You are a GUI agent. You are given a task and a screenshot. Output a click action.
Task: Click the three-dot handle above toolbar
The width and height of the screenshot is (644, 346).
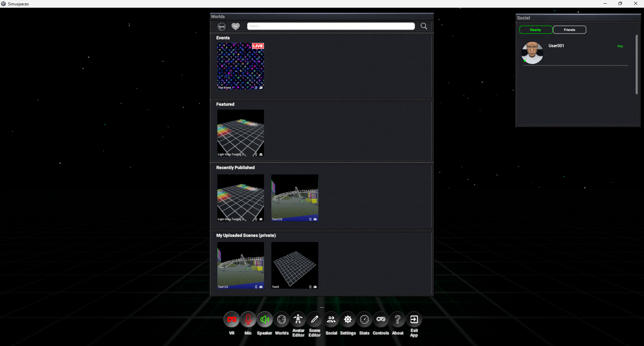click(x=322, y=307)
